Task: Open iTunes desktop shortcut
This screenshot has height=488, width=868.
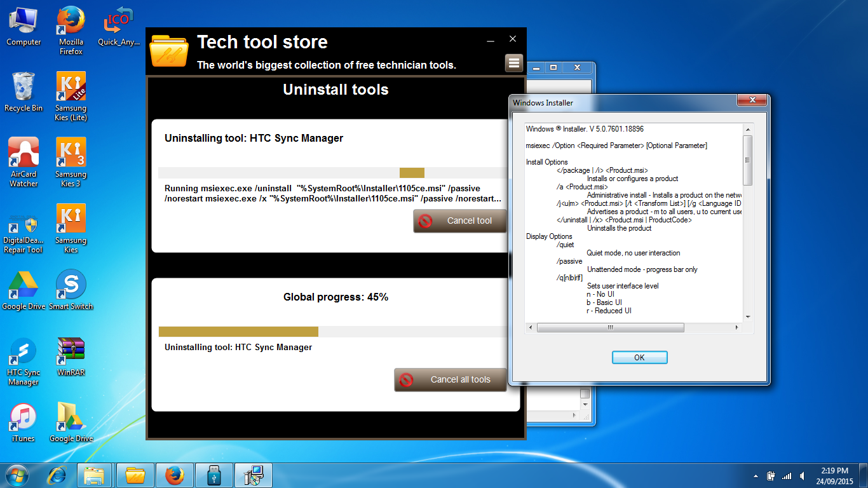Action: (24, 423)
